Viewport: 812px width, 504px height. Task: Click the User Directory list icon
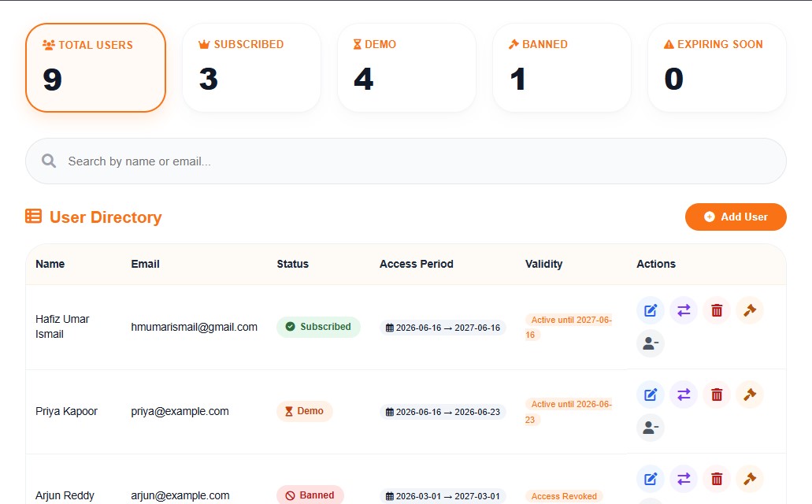coord(34,216)
